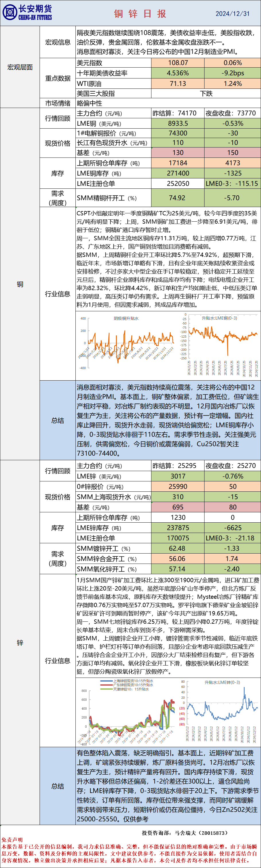Click the -5.70 cell
Screen dimensions: 261x868
(x=233, y=198)
